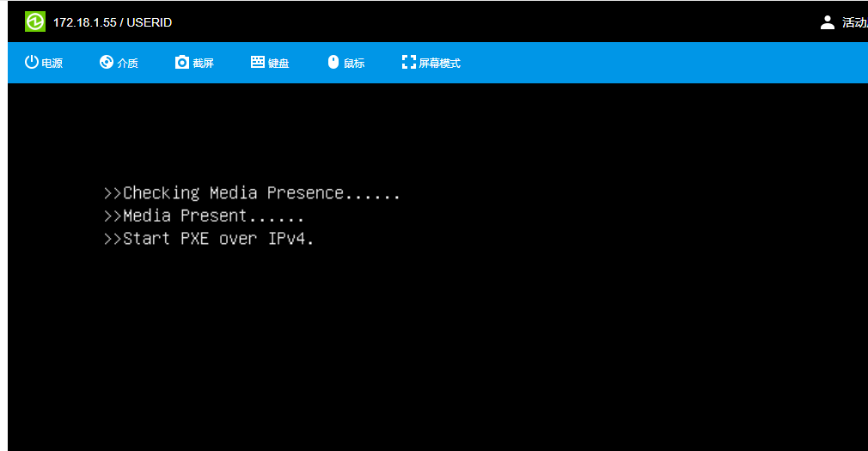The image size is (868, 451).
Task: Click the screenshot camera icon
Action: tap(182, 62)
